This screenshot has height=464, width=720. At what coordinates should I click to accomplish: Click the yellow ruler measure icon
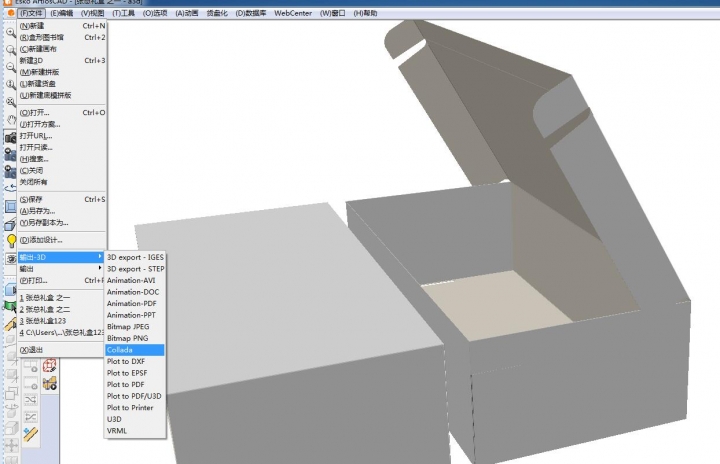pos(29,434)
